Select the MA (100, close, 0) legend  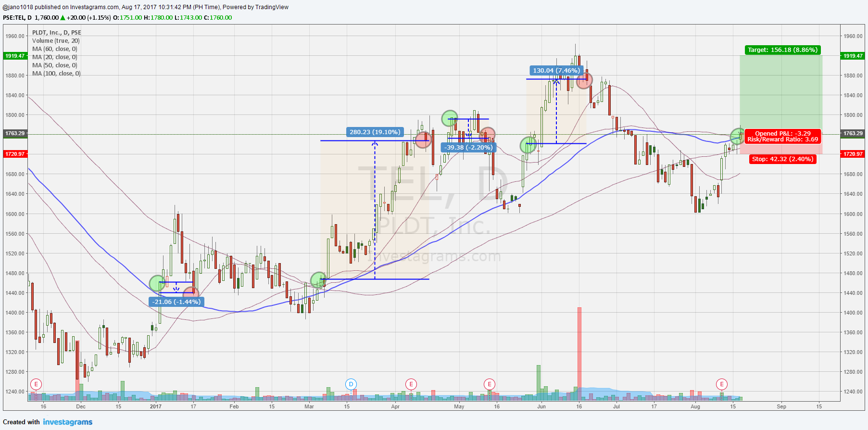tap(56, 74)
